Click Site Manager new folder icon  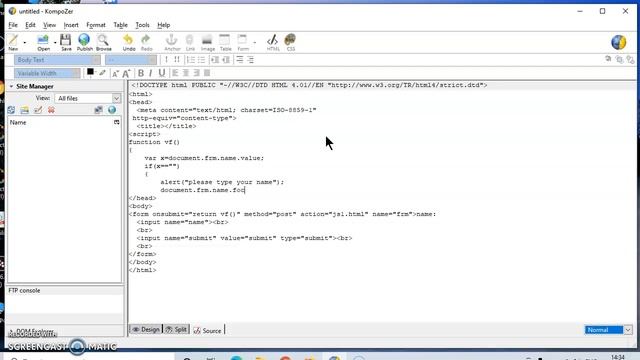(24, 110)
